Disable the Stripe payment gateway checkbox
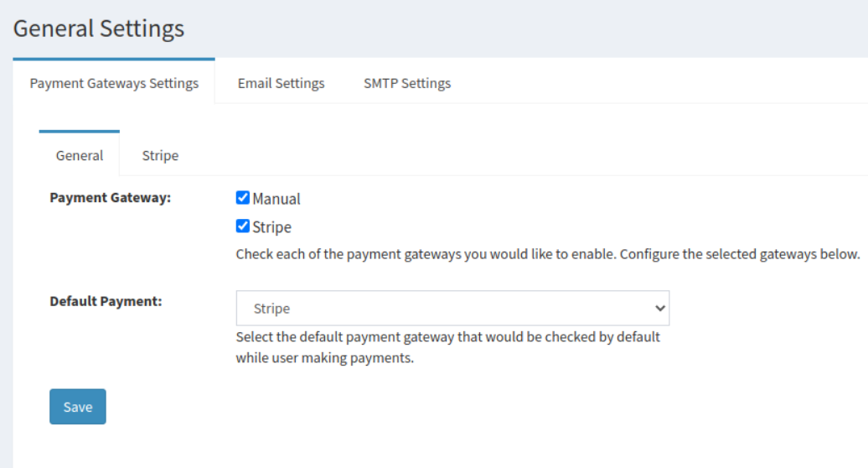This screenshot has height=468, width=868. click(243, 226)
